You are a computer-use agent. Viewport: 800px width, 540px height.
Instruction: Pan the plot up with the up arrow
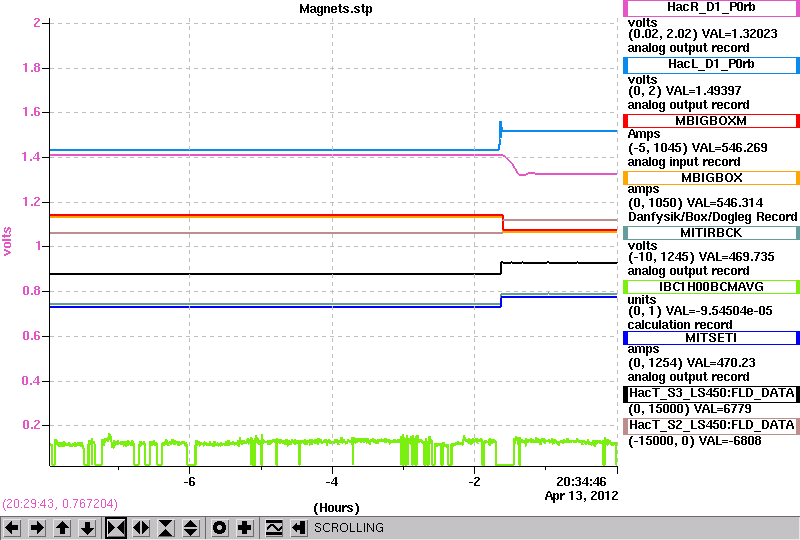63,528
